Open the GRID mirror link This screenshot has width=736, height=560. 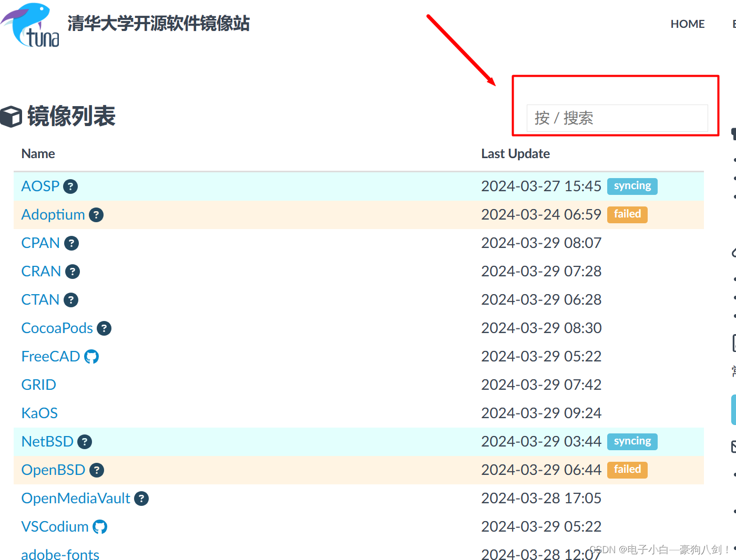(38, 385)
